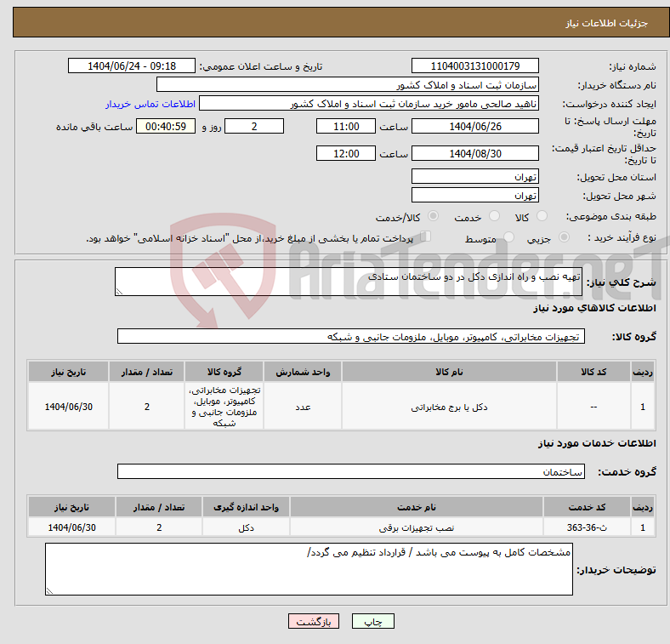Click the چاپ (print) button
This screenshot has height=644, width=670.
coord(372,621)
